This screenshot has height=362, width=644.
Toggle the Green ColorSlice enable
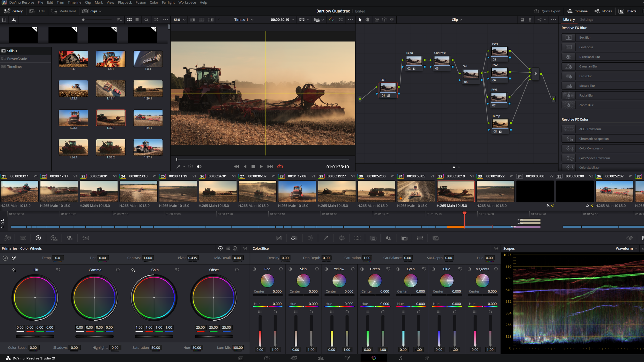362,269
